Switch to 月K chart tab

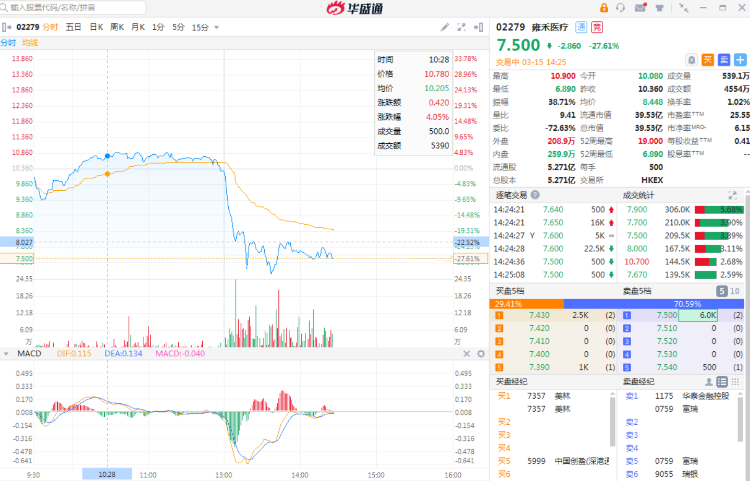coord(138,27)
